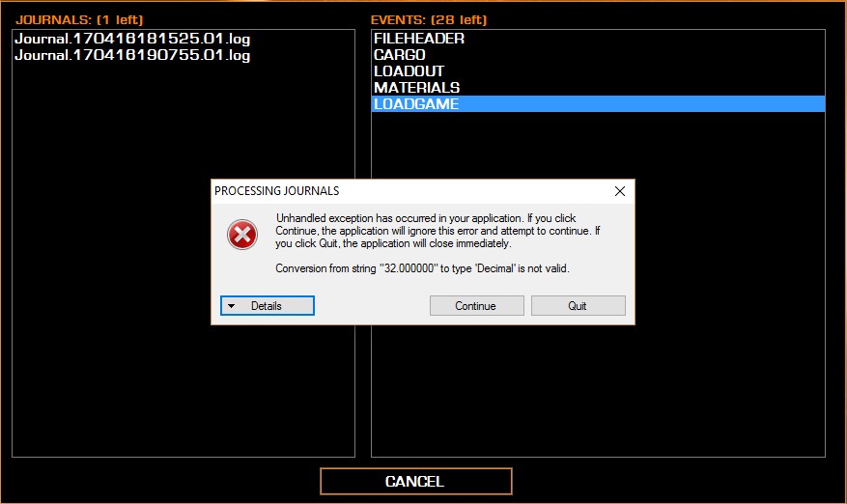Click the highlighted LOADGAME event
This screenshot has width=847, height=504.
point(598,103)
